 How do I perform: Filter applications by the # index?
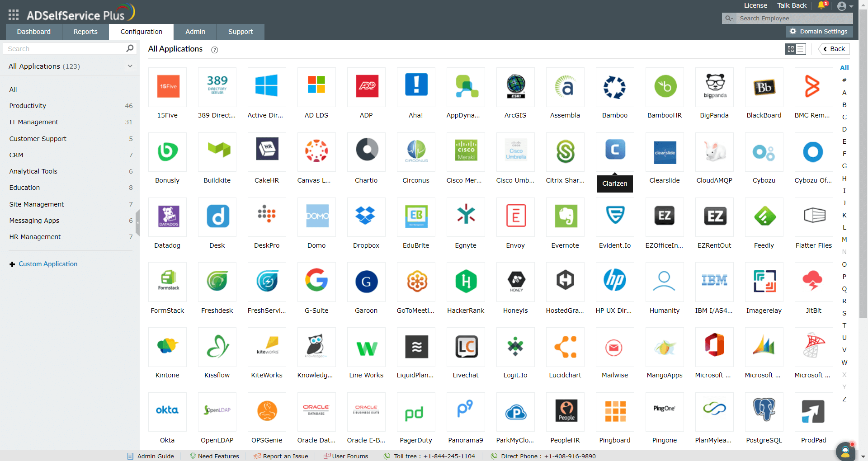[844, 80]
